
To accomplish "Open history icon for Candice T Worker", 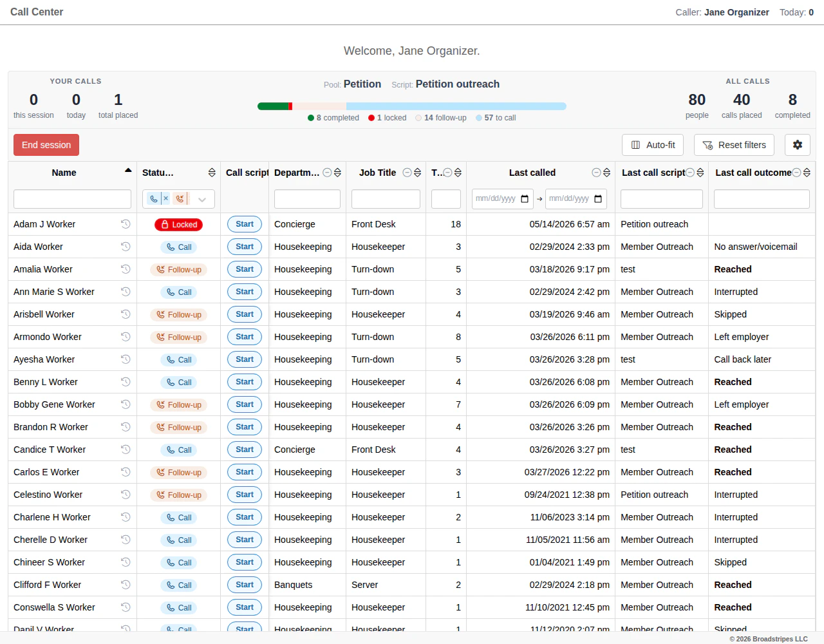I will coord(126,450).
